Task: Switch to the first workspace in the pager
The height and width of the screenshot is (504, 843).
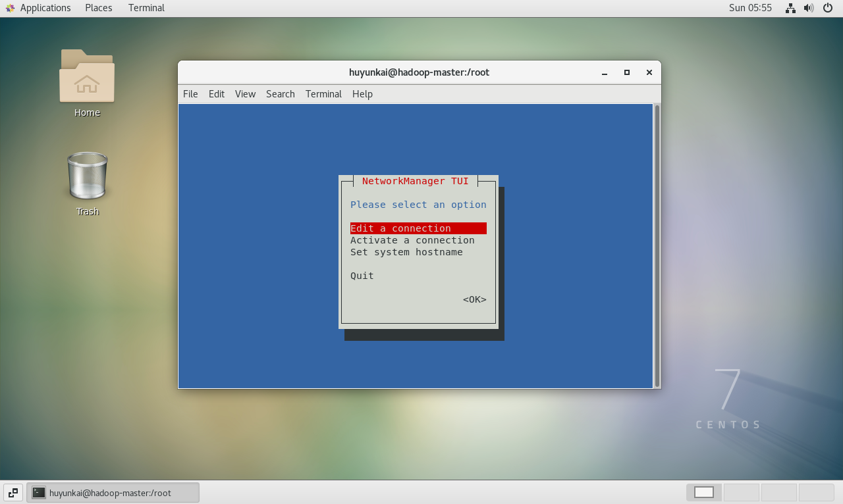Action: tap(704, 492)
